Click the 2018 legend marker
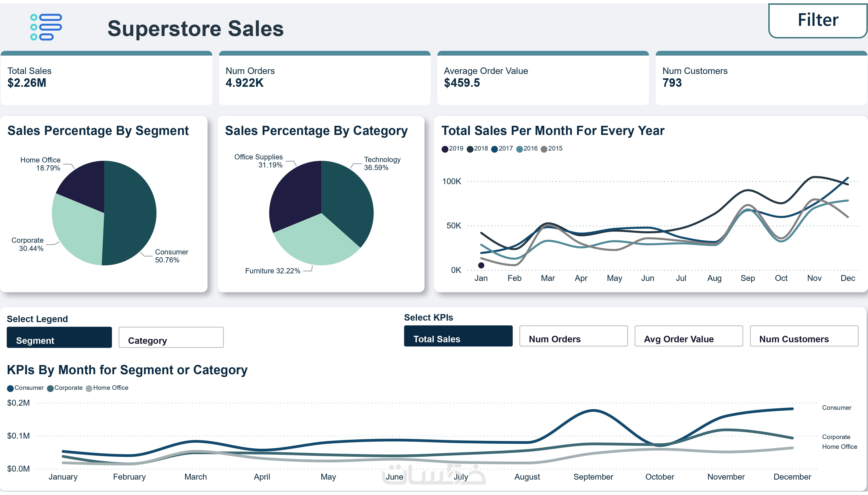The width and height of the screenshot is (868, 495). tap(470, 149)
